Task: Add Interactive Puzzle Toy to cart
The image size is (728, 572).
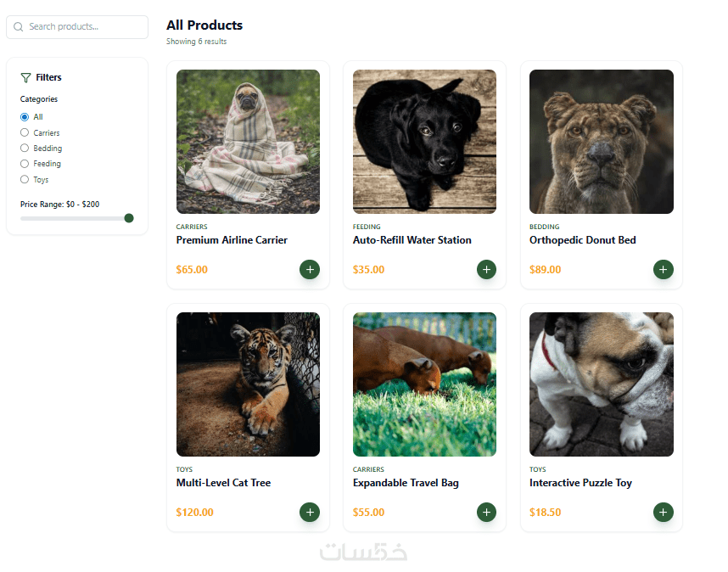Action: click(663, 513)
